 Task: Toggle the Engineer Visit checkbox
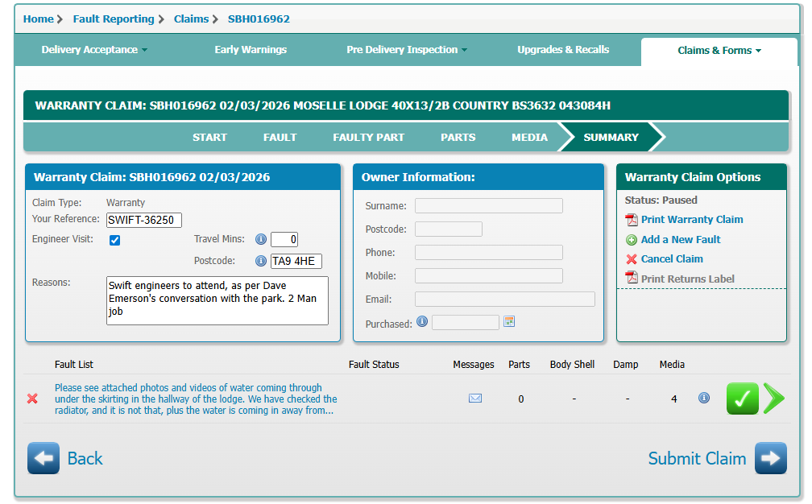115,240
